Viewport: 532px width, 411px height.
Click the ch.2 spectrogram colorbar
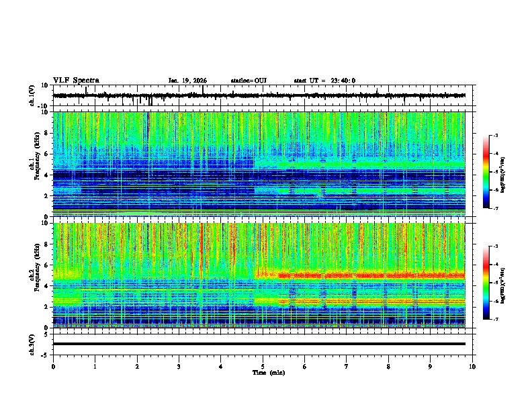coord(486,283)
